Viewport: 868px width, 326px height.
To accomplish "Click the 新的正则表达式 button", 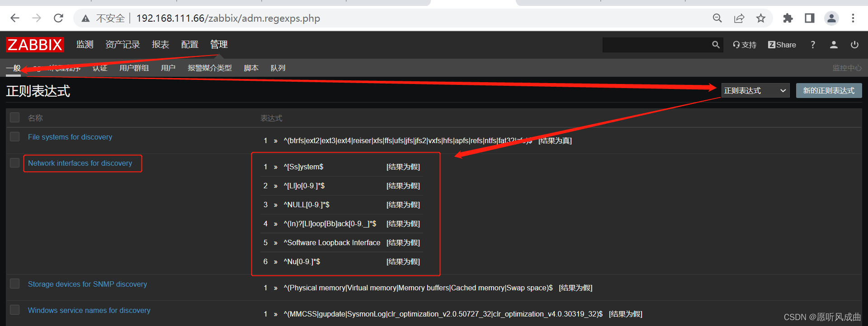I will pos(829,91).
